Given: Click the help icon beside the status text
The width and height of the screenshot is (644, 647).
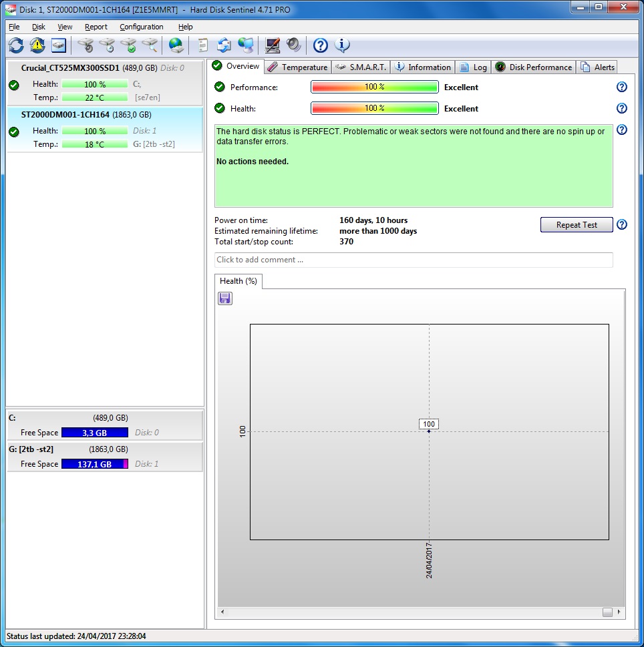Looking at the screenshot, I should pyautogui.click(x=622, y=130).
